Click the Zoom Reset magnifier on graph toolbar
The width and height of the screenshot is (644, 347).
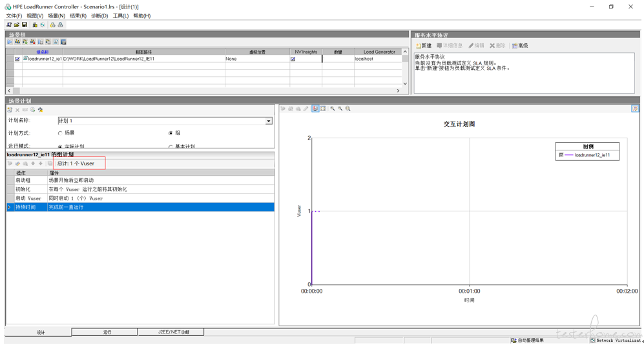pyautogui.click(x=348, y=109)
